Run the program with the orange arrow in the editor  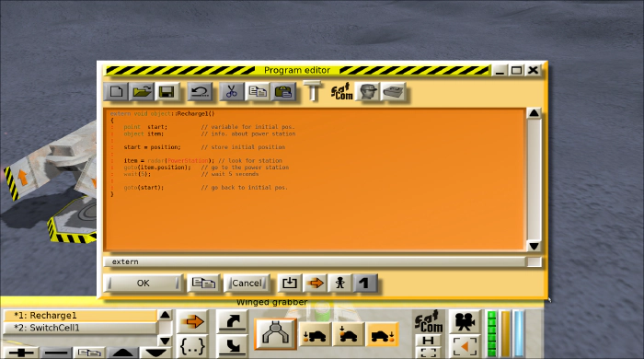point(315,283)
